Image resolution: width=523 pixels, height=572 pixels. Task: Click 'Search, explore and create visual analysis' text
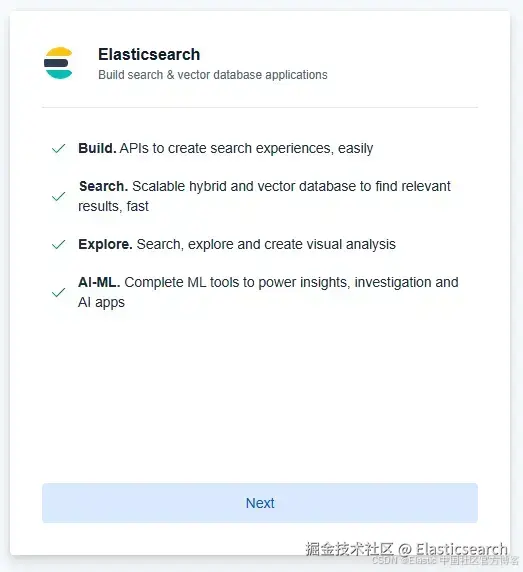266,244
